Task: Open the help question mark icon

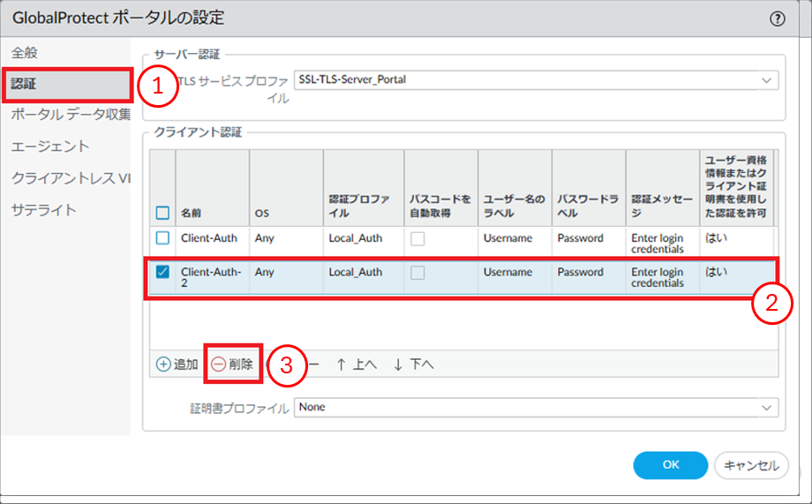Action: tap(778, 18)
